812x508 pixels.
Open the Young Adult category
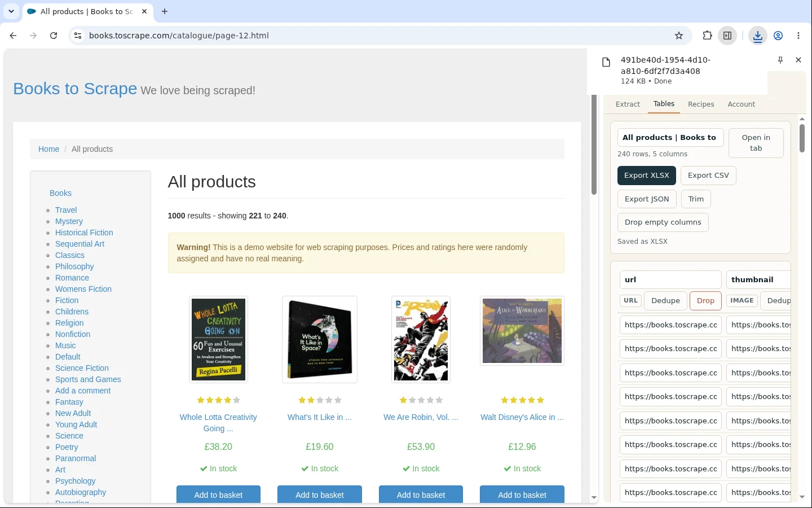pos(76,424)
